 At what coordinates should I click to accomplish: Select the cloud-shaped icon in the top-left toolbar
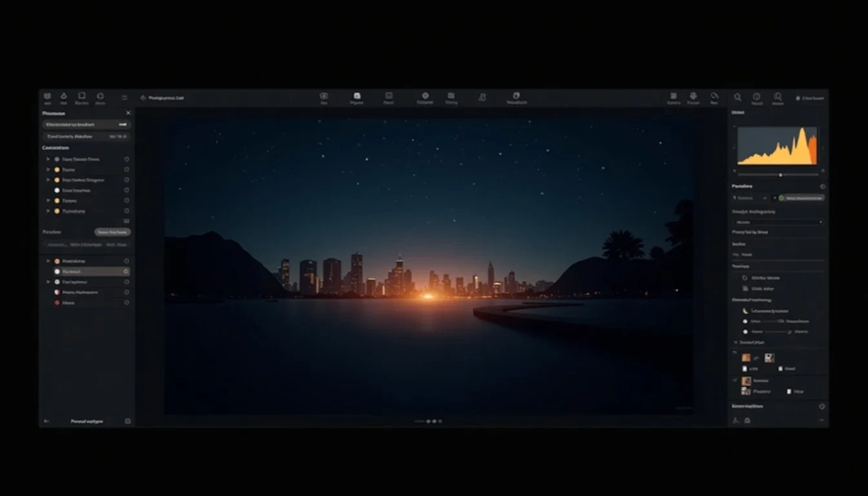101,96
